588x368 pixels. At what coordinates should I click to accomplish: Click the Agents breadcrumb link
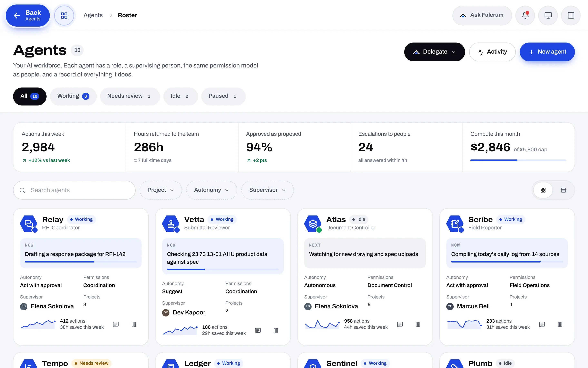coord(93,15)
